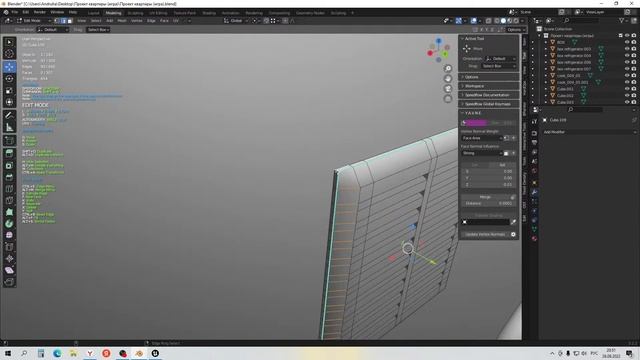
Task: Open the Render menu
Action: tap(40, 12)
